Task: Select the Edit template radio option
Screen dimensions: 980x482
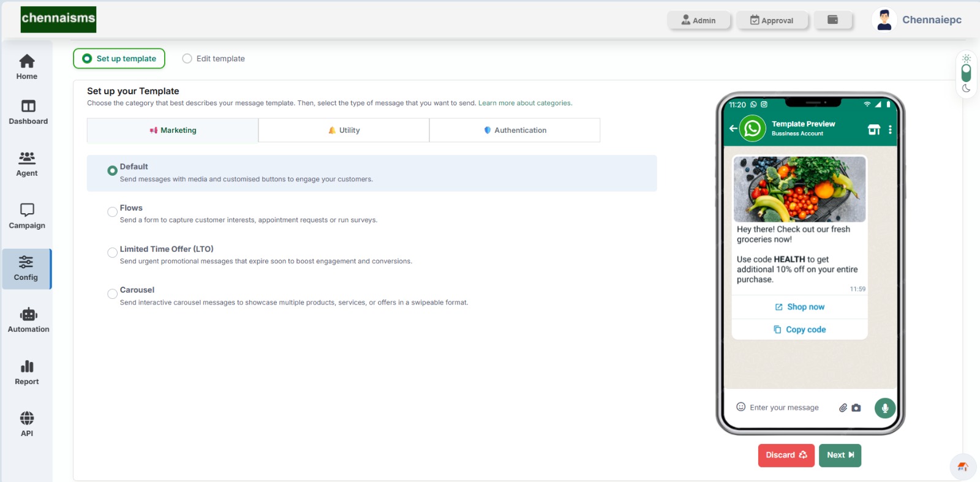Action: (x=187, y=59)
